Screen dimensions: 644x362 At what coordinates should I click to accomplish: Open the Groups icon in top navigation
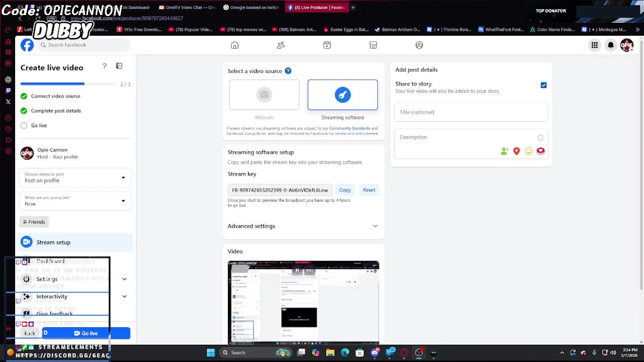[x=419, y=45]
